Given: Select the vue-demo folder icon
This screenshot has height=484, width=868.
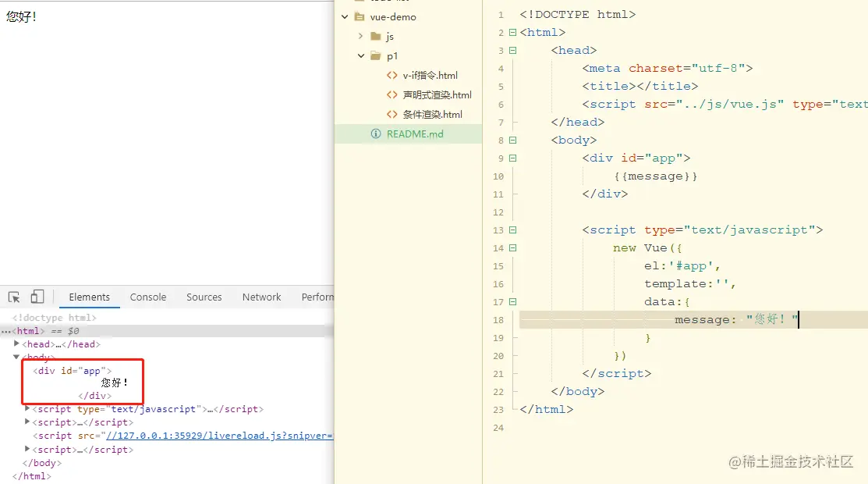Looking at the screenshot, I should coord(360,16).
